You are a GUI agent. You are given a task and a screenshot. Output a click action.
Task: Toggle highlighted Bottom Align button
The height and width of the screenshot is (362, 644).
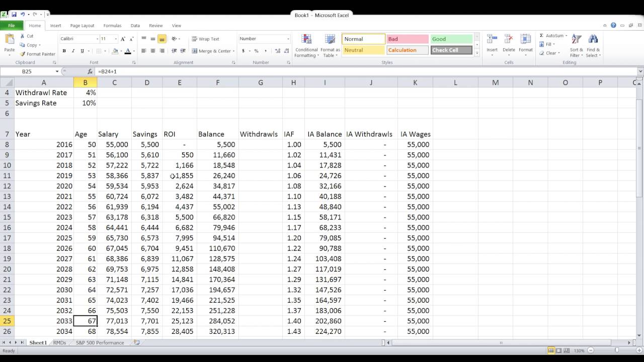[162, 39]
